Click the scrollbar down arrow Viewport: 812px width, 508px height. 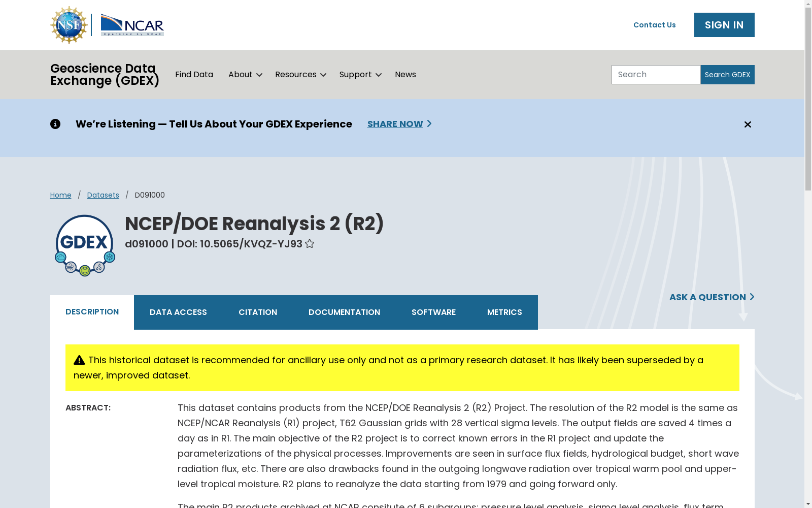[808, 504]
